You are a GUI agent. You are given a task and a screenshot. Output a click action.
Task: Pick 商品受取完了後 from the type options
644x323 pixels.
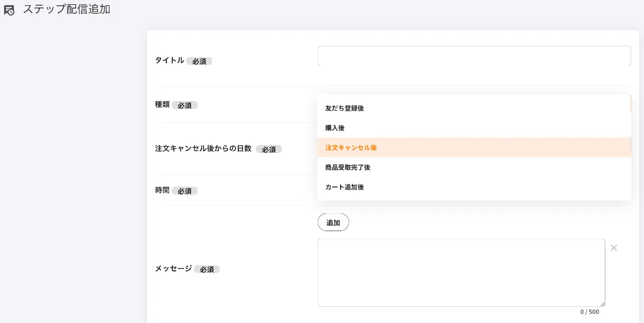[347, 167]
